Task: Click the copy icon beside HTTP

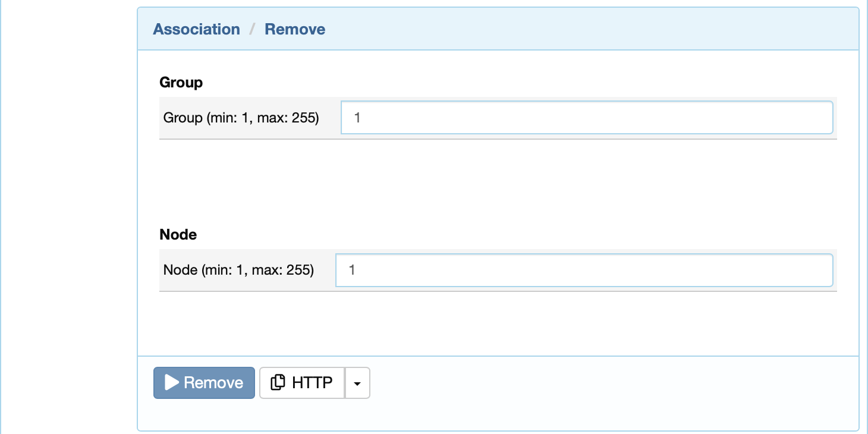Action: pos(278,382)
